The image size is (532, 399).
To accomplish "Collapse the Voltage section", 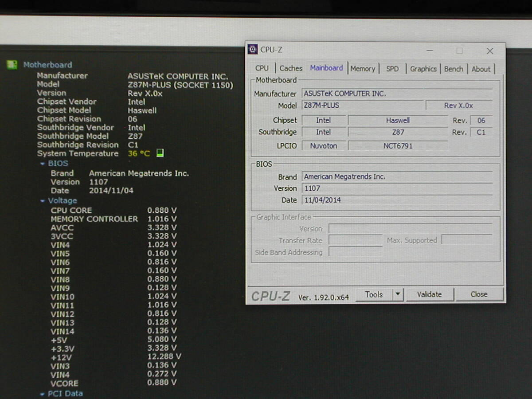I will coord(43,201).
